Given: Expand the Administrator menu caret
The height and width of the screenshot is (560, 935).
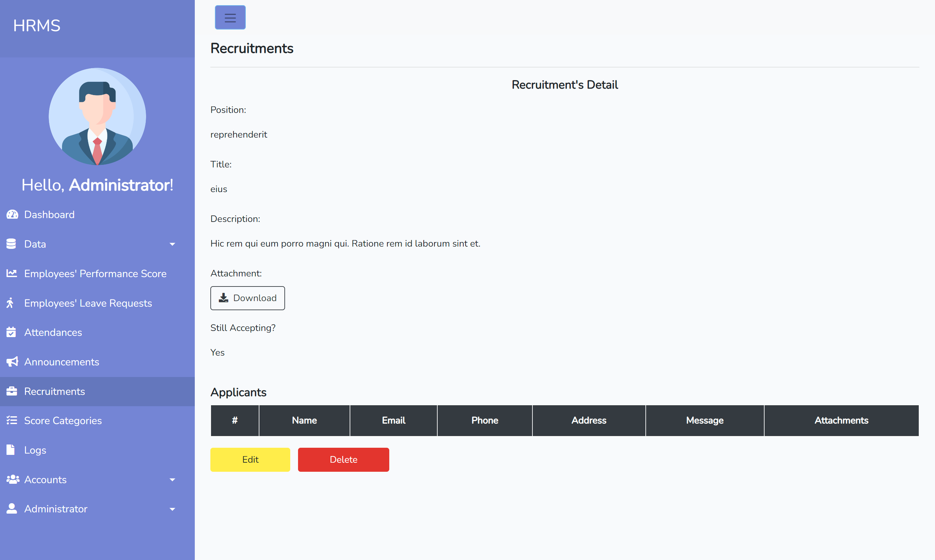Looking at the screenshot, I should pyautogui.click(x=172, y=509).
